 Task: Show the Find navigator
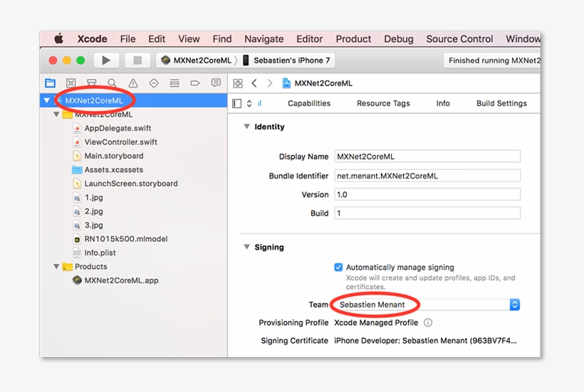112,83
